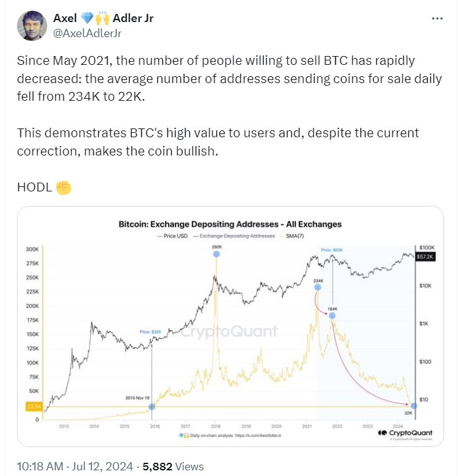Toggle the SMA(7) legend series
458x476 pixels.
(293, 235)
